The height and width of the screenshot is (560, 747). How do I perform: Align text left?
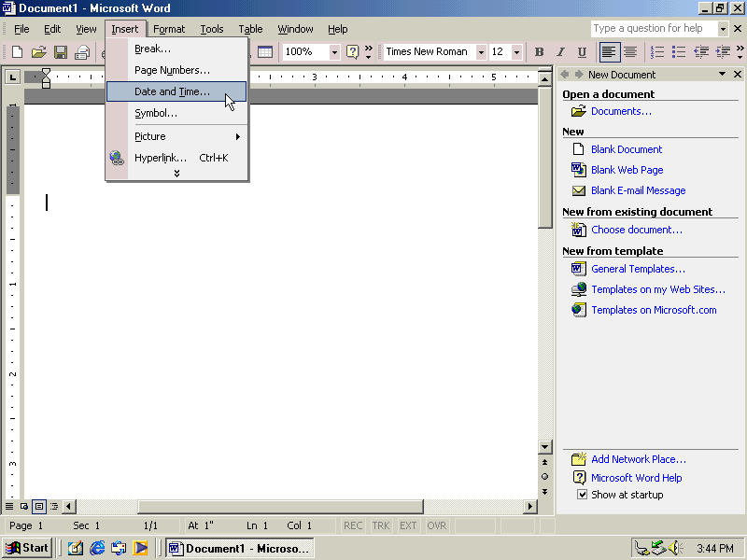(609, 52)
